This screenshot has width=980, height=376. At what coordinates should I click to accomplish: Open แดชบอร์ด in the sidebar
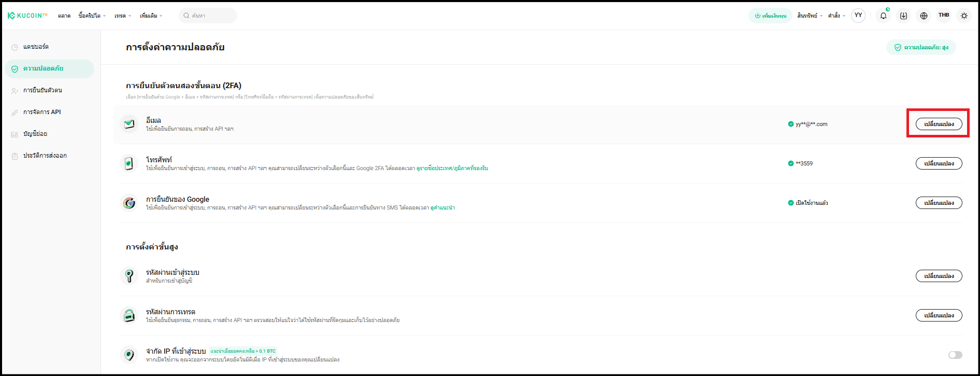36,47
